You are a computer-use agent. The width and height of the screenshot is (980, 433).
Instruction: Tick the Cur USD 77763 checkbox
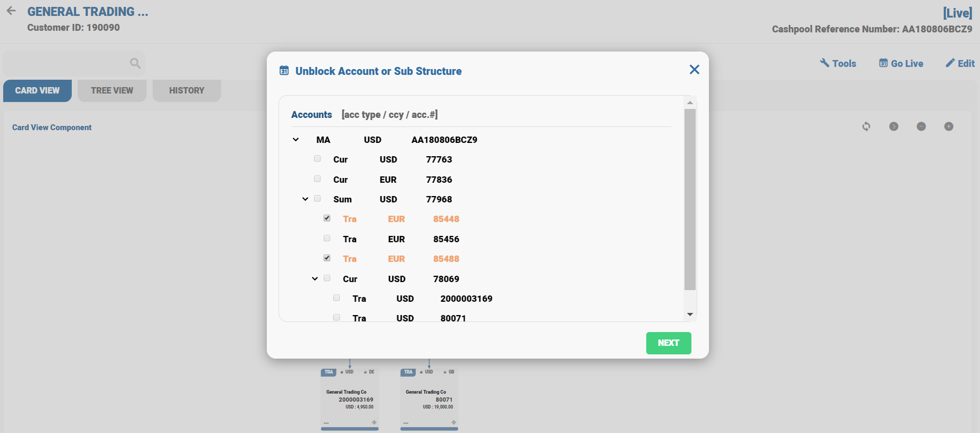pyautogui.click(x=317, y=159)
